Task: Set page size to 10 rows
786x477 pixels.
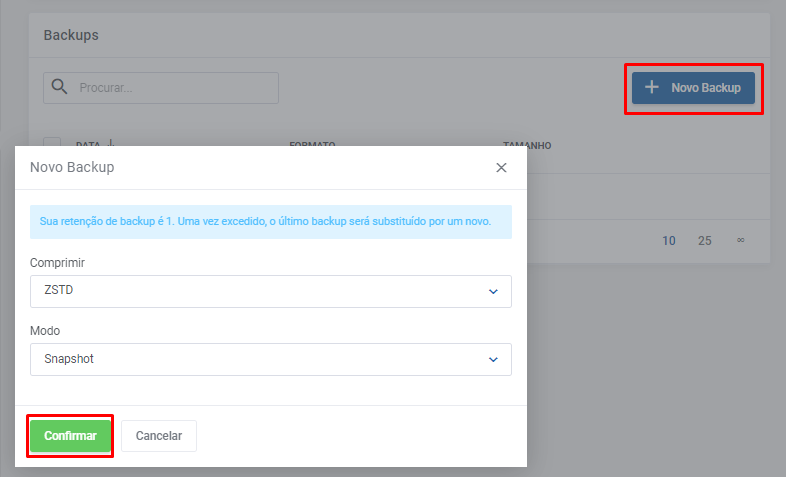Action: (x=669, y=240)
